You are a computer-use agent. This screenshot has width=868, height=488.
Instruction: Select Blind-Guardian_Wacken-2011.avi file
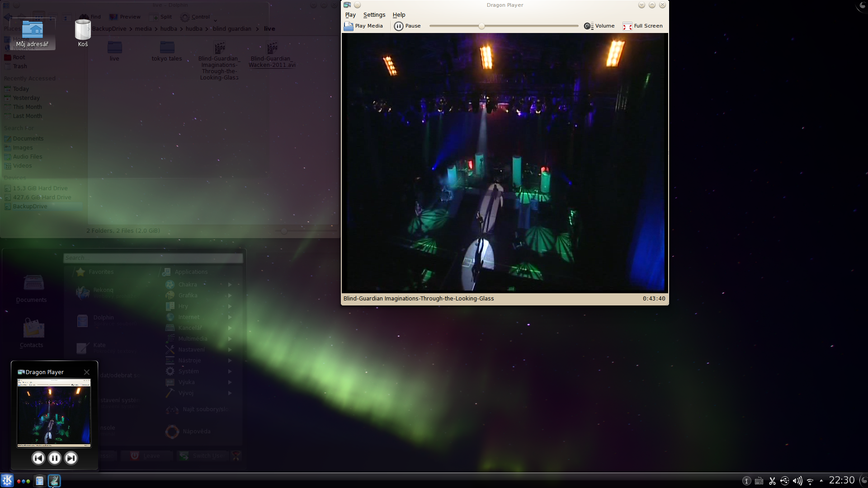click(x=272, y=54)
